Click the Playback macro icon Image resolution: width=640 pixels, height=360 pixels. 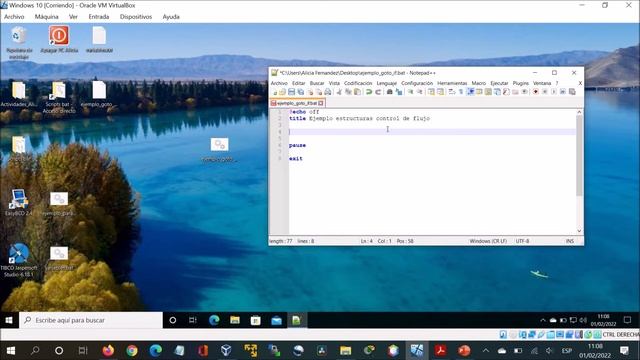(x=553, y=92)
